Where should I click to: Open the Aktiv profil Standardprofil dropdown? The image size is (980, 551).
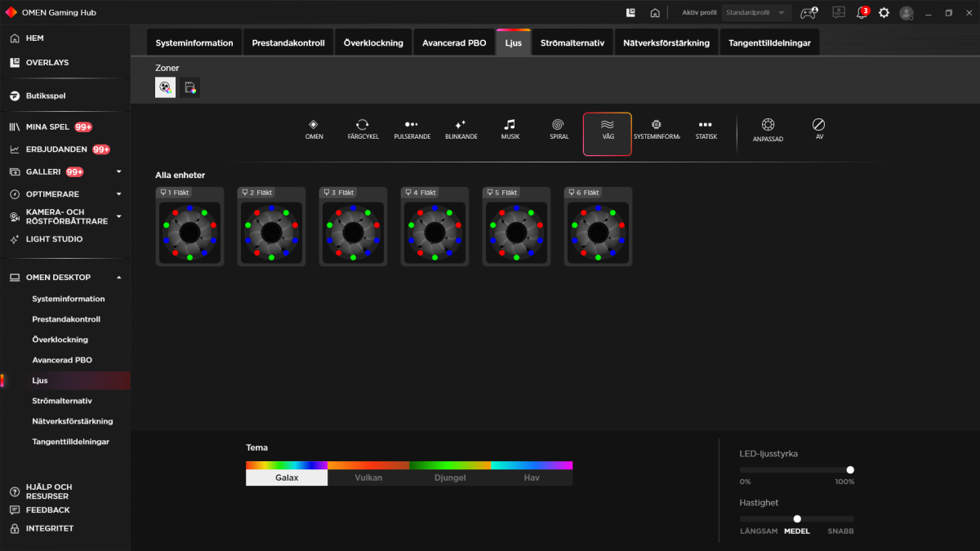tap(754, 12)
